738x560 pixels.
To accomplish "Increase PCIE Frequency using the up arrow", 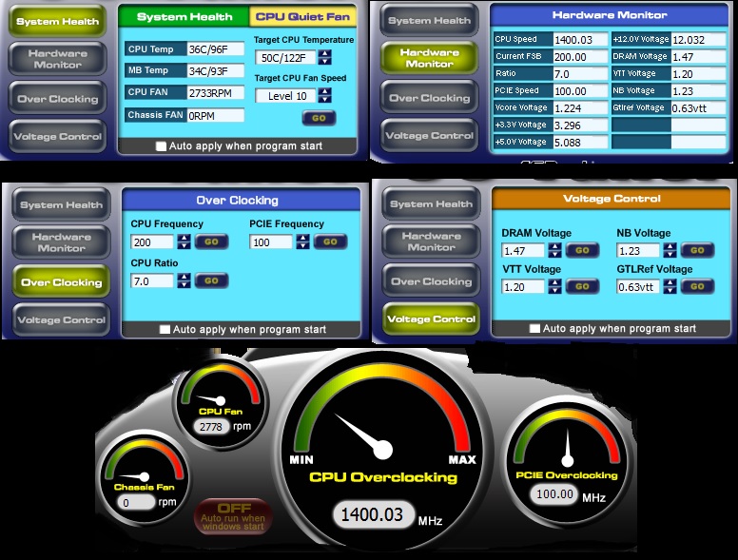I will [303, 238].
